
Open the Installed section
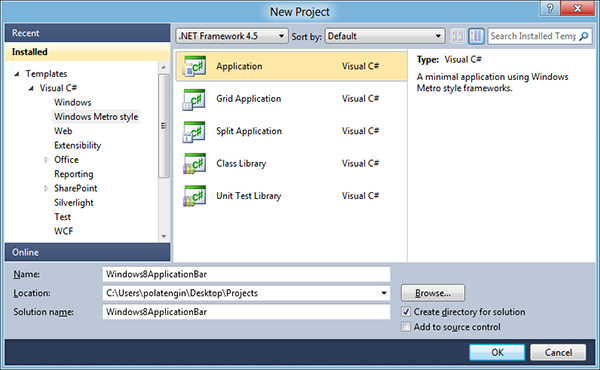tap(87, 52)
